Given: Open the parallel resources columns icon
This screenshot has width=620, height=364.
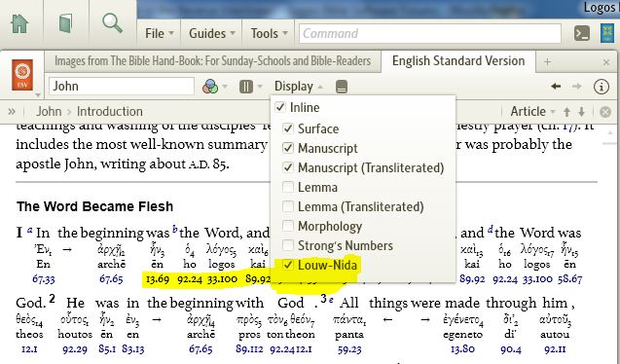Looking at the screenshot, I should pos(246,87).
